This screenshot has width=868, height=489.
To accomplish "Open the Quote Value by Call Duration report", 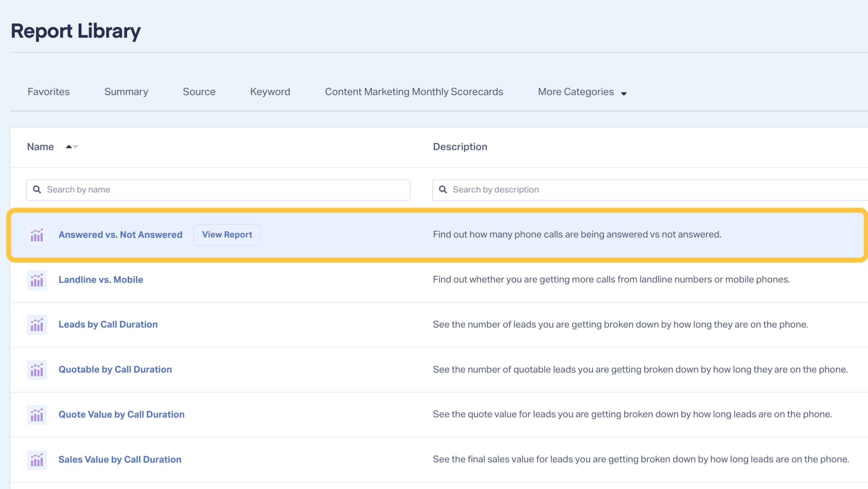I will (x=121, y=414).
